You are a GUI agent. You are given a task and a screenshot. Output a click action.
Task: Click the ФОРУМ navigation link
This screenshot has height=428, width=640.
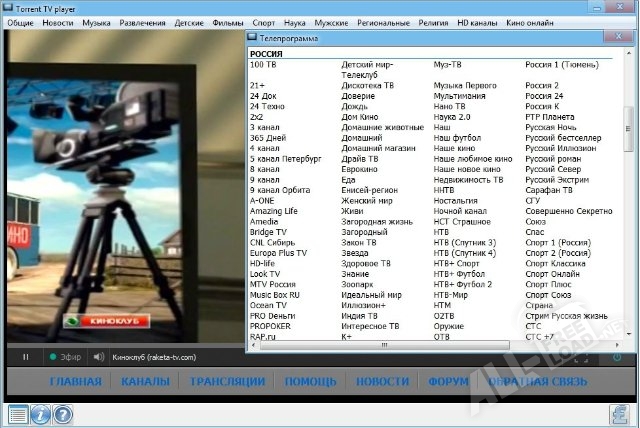(448, 382)
